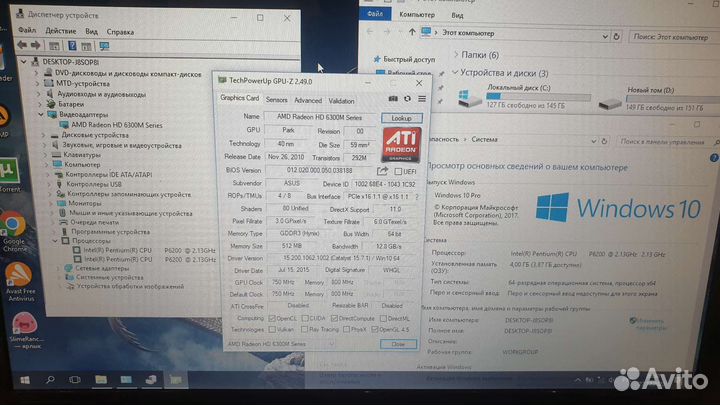Toggle the DirectCompute checkbox
Viewport: 720px width, 405px height.
tap(334, 318)
